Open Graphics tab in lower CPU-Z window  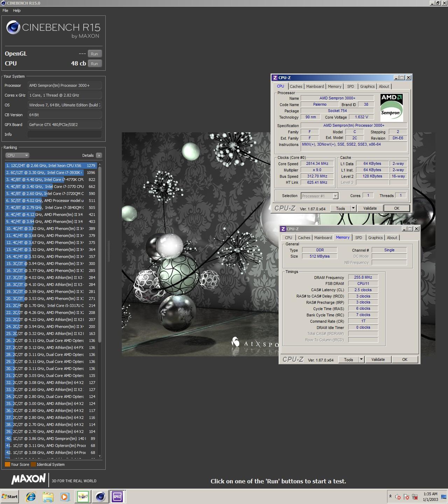click(376, 238)
